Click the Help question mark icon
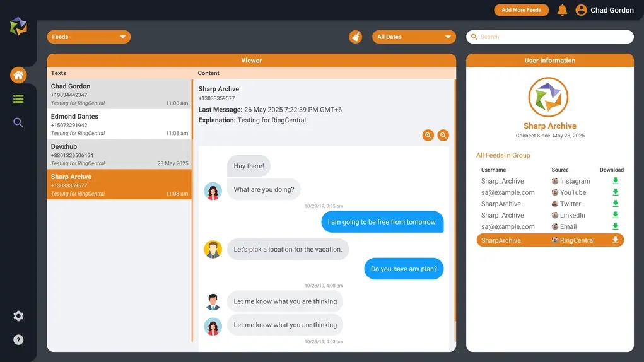This screenshot has width=644, height=362. 18,340
